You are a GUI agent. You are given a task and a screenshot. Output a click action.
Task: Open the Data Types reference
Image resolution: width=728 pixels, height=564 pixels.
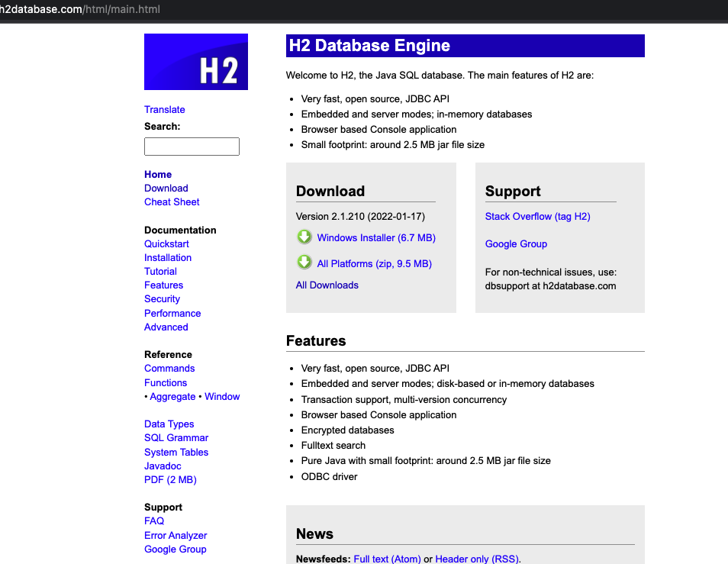pyautogui.click(x=169, y=424)
